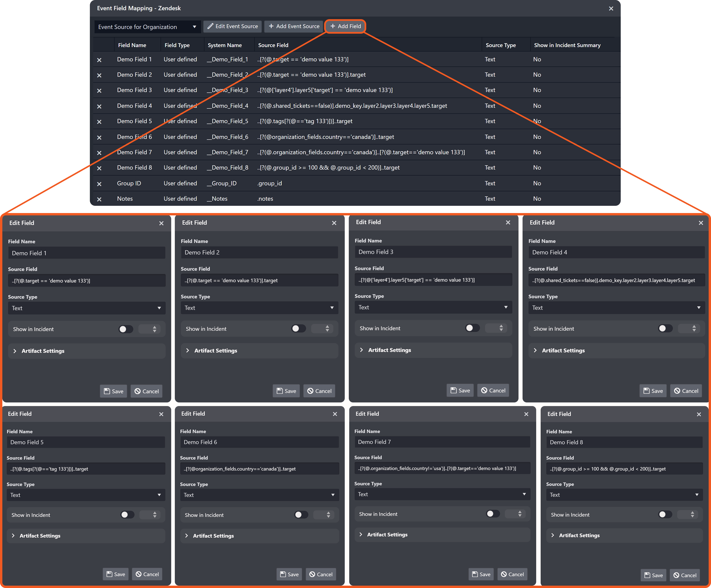Expand Artifact Settings in Demo Field 3 dialog
711x588 pixels.
pos(389,350)
